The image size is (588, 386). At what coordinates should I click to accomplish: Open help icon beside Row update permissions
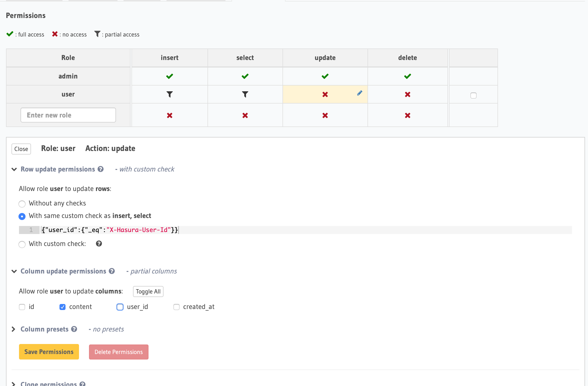tap(101, 169)
